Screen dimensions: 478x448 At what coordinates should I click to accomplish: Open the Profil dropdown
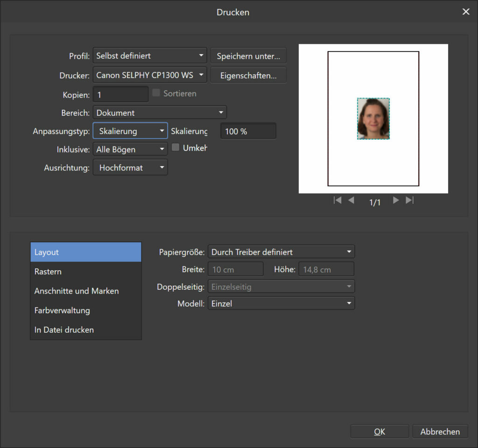click(x=149, y=56)
